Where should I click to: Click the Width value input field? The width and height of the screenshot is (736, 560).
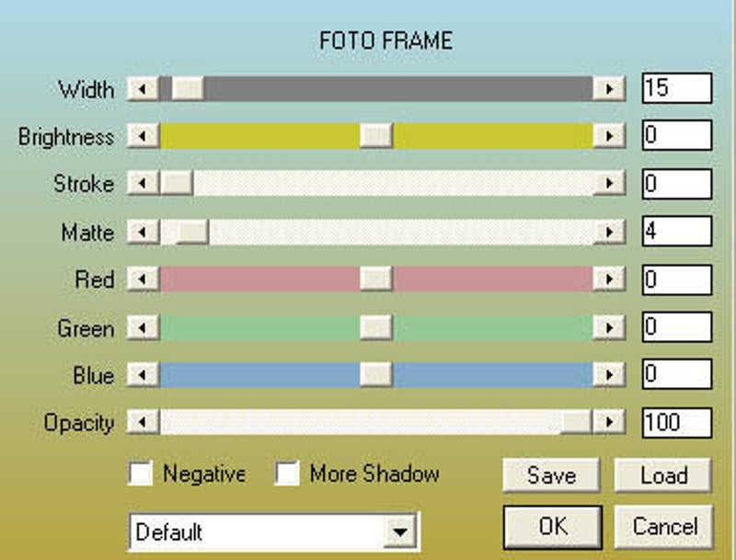[677, 89]
